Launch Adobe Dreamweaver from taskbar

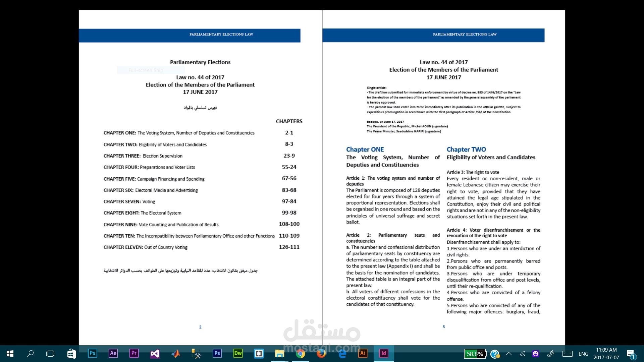click(x=238, y=353)
